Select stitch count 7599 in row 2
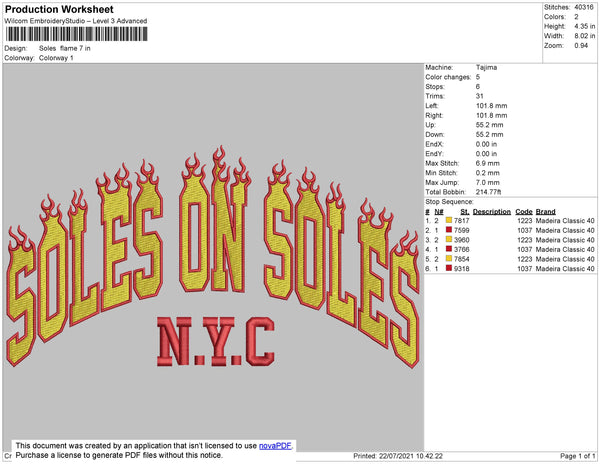The width and height of the screenshot is (600, 464). pyautogui.click(x=461, y=230)
